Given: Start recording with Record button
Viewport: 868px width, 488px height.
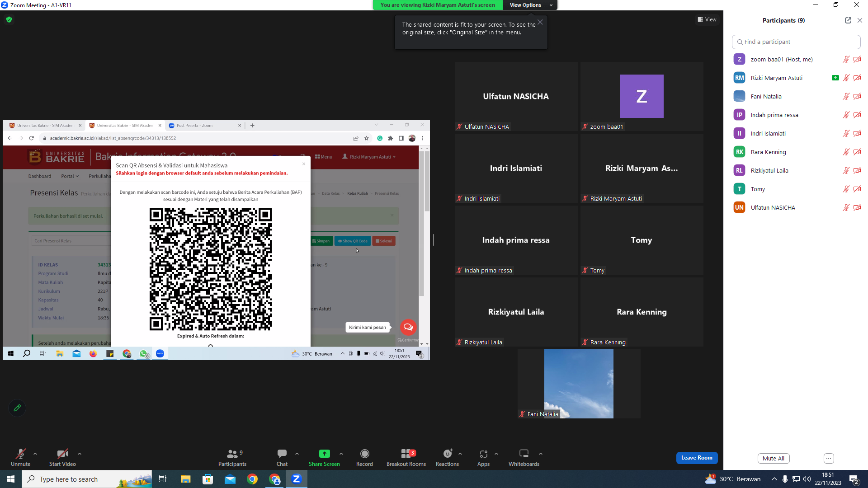Looking at the screenshot, I should pyautogui.click(x=364, y=457).
